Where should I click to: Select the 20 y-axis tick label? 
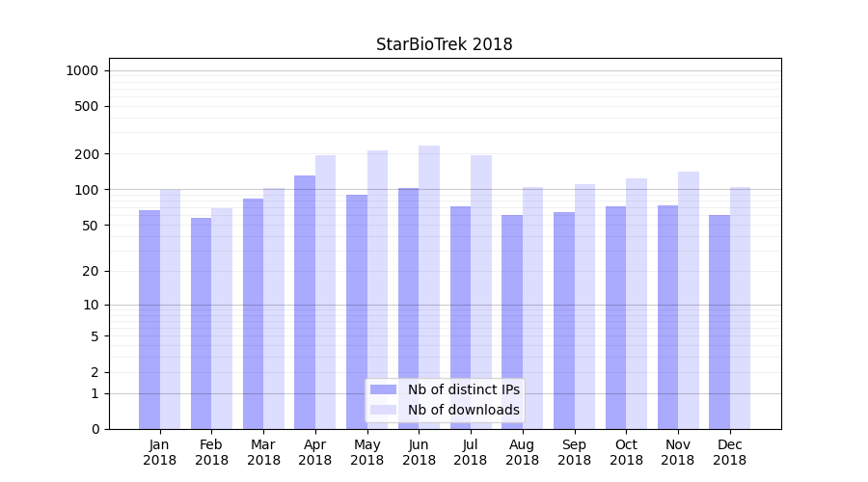pos(91,271)
